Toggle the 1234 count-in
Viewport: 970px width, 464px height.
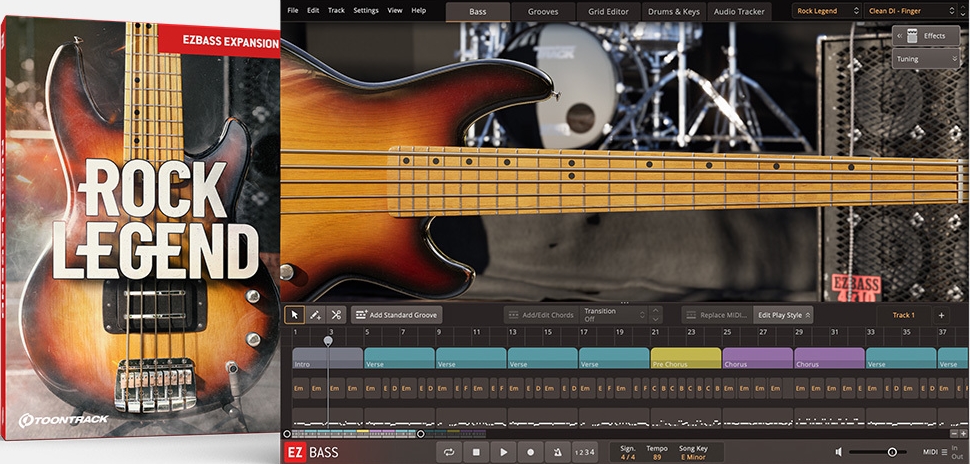585,452
